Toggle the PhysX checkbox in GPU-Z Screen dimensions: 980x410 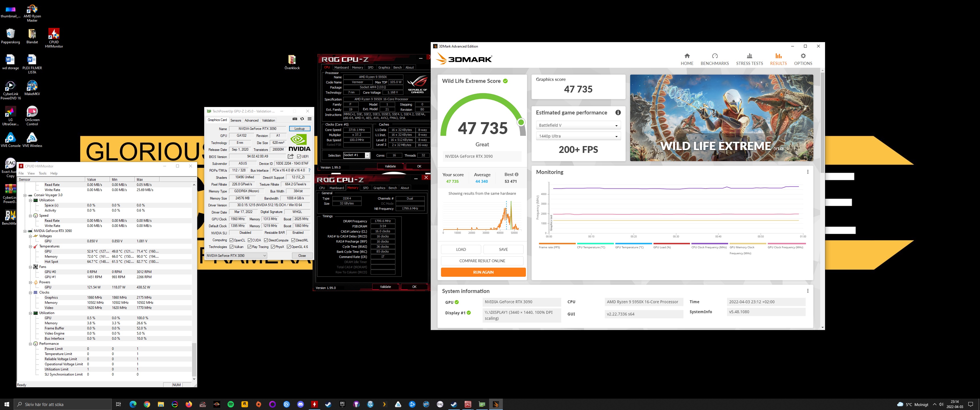[x=273, y=247]
